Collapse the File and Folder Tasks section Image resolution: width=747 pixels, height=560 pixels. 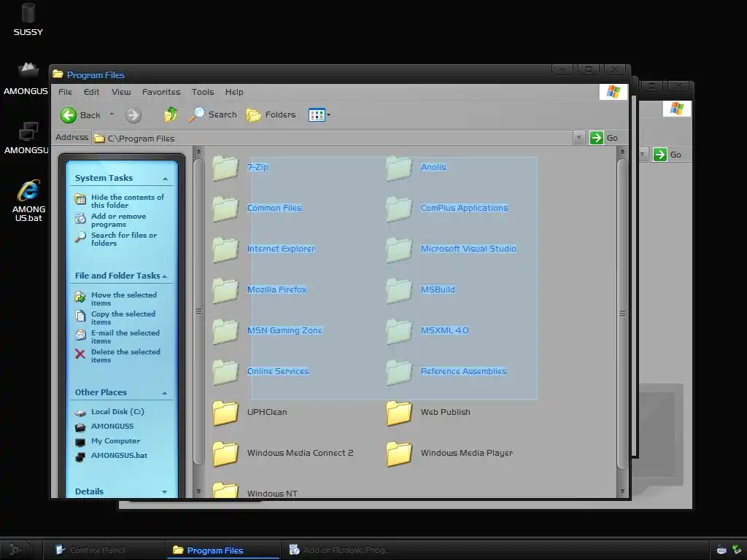[164, 276]
